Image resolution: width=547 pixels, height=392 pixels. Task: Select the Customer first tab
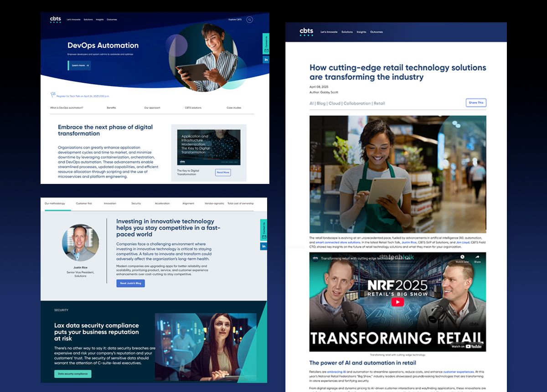coord(83,204)
